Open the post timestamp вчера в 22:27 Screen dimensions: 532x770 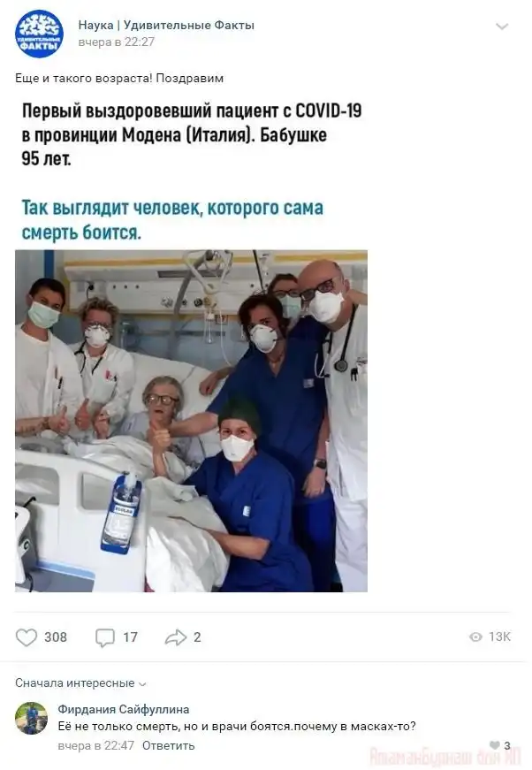click(117, 42)
